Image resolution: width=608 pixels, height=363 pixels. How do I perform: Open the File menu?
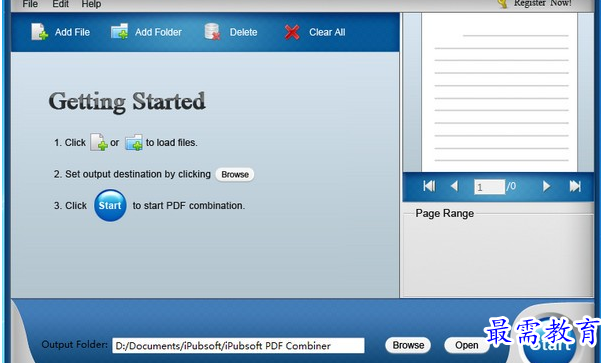coord(30,4)
